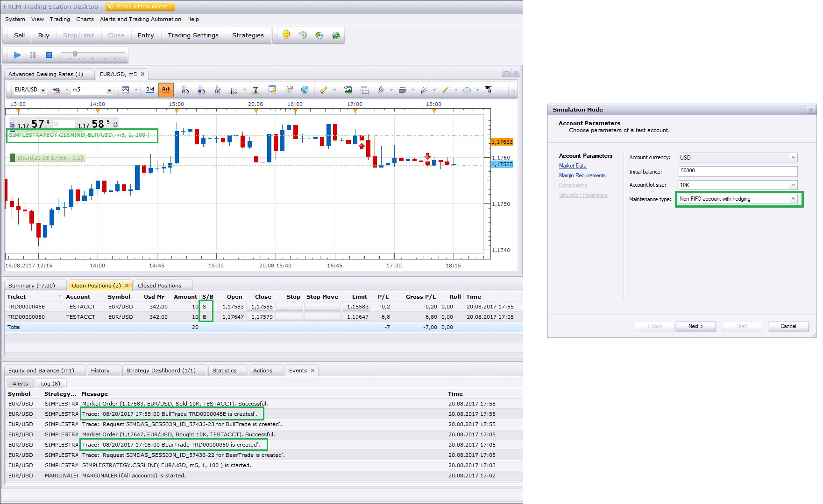
Task: Click the zoom in magnifier icon
Action: coord(185,90)
